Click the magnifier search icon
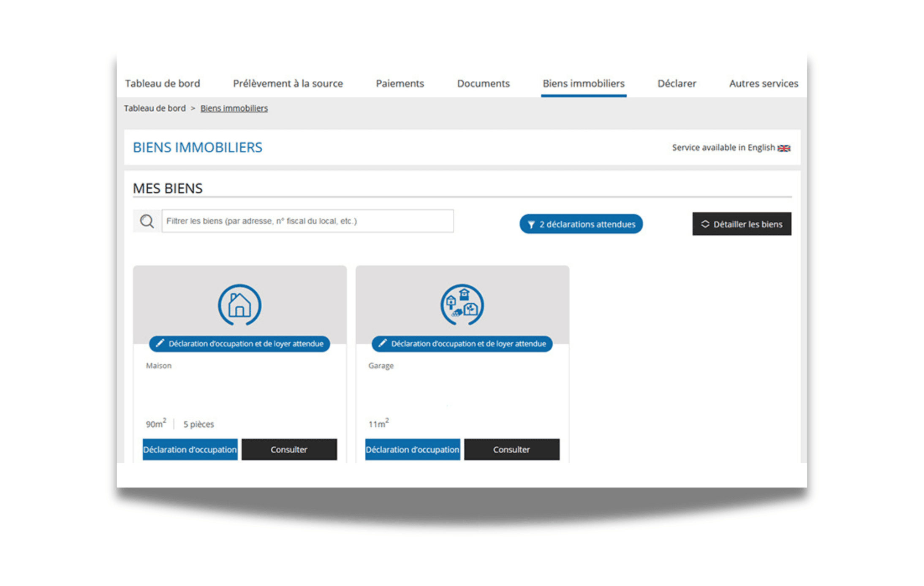The height and width of the screenshot is (586, 924). click(x=147, y=221)
